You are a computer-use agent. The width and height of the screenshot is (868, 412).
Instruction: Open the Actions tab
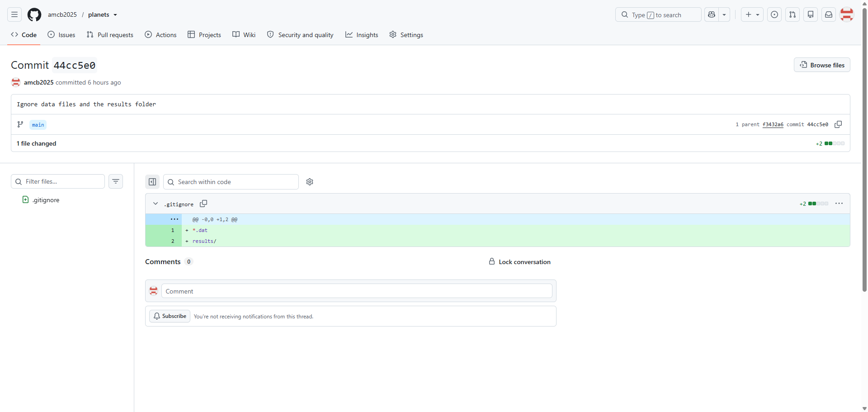[x=160, y=35]
